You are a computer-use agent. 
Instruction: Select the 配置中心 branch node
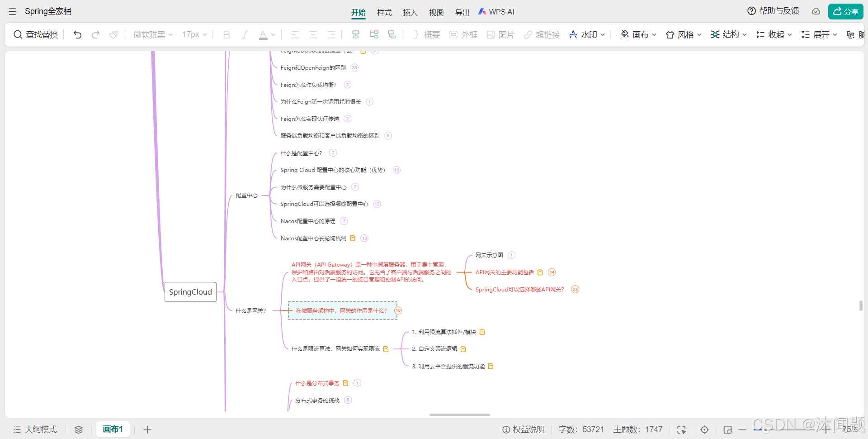coord(246,196)
